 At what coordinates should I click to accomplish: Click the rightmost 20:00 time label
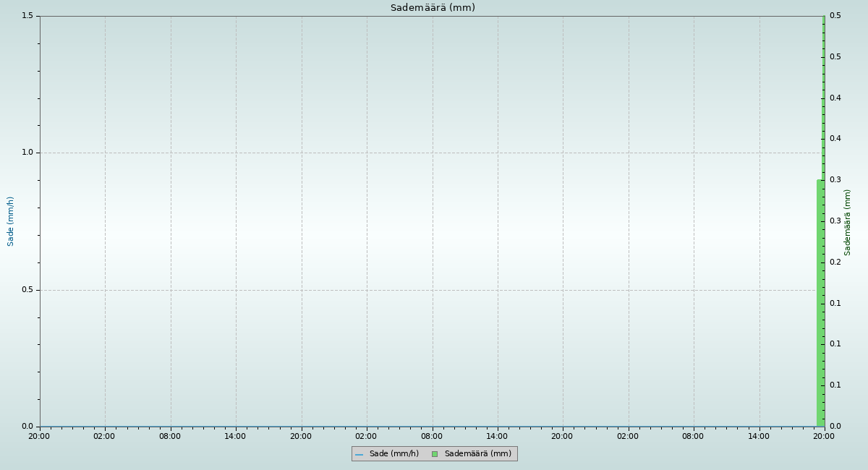824,436
